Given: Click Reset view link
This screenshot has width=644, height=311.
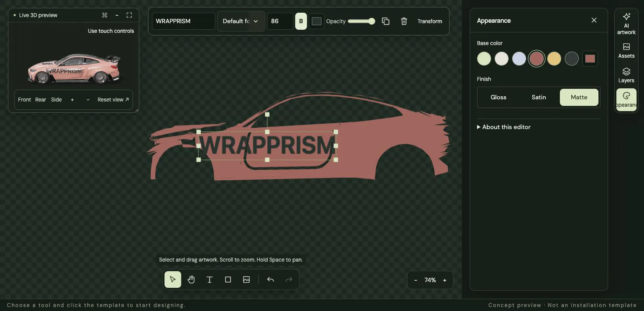Looking at the screenshot, I should tap(113, 100).
